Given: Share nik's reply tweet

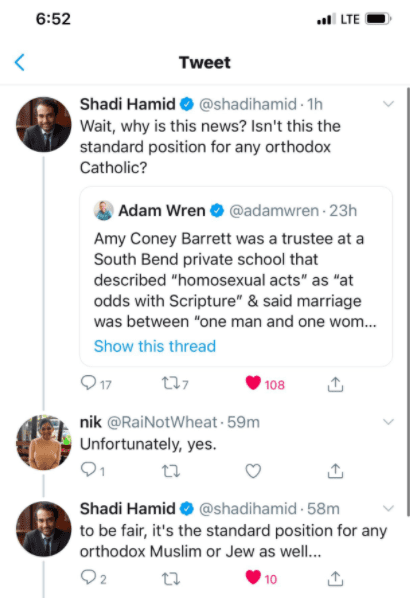Looking at the screenshot, I should [335, 471].
